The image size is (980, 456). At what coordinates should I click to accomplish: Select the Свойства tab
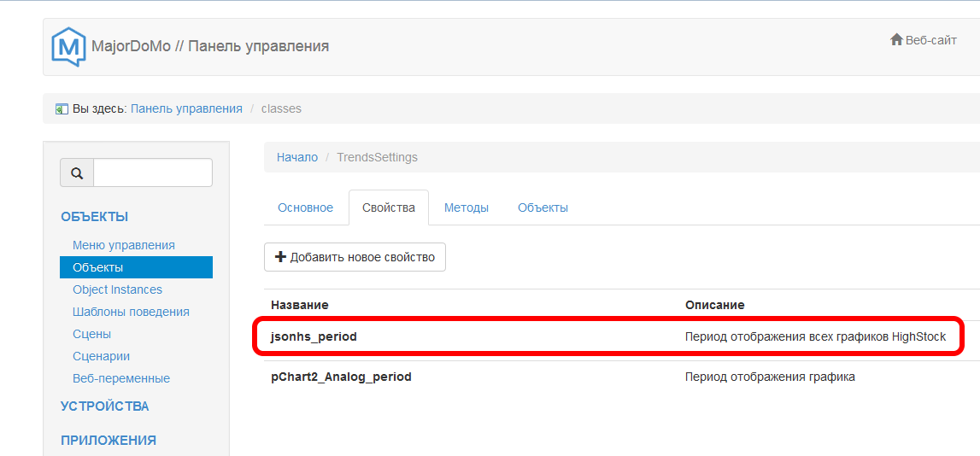389,208
